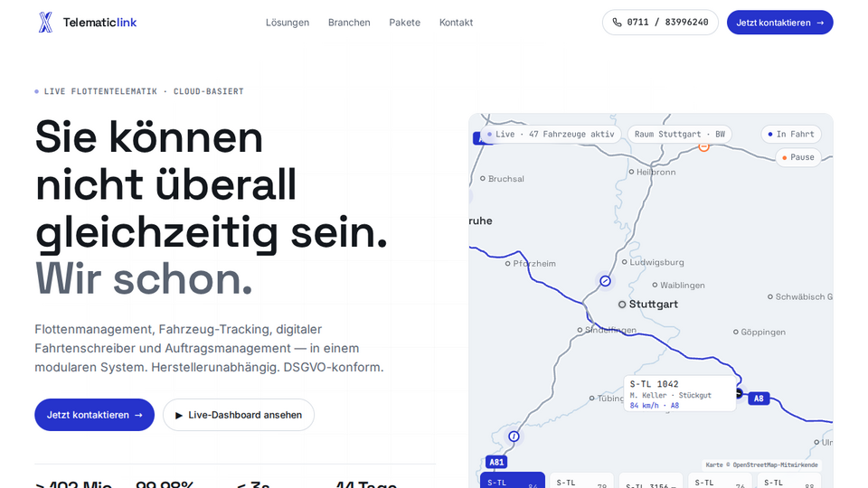The width and height of the screenshot is (868, 488).
Task: Click the Göppingen city label
Action: (763, 332)
